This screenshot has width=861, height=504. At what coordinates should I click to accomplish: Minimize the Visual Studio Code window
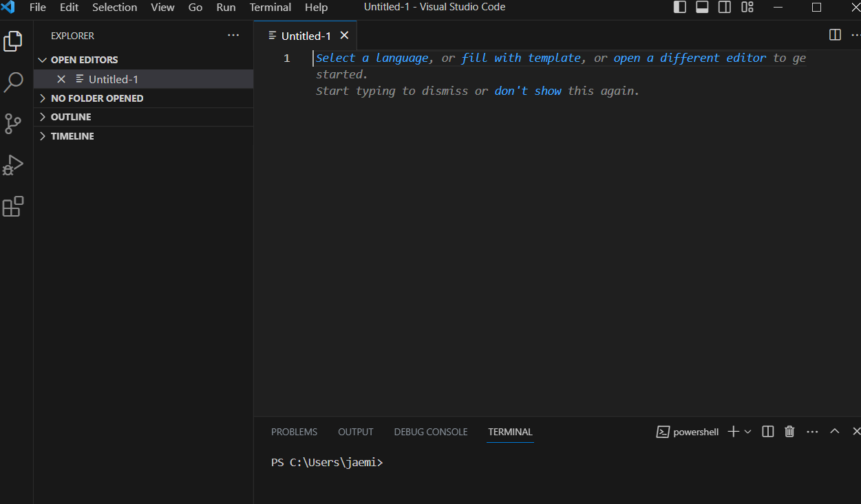778,8
